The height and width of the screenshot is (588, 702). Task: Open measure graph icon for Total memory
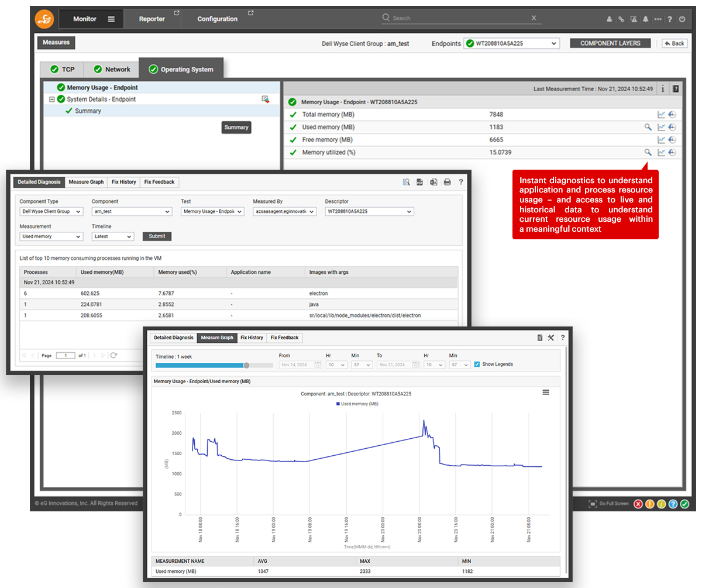pyautogui.click(x=661, y=115)
